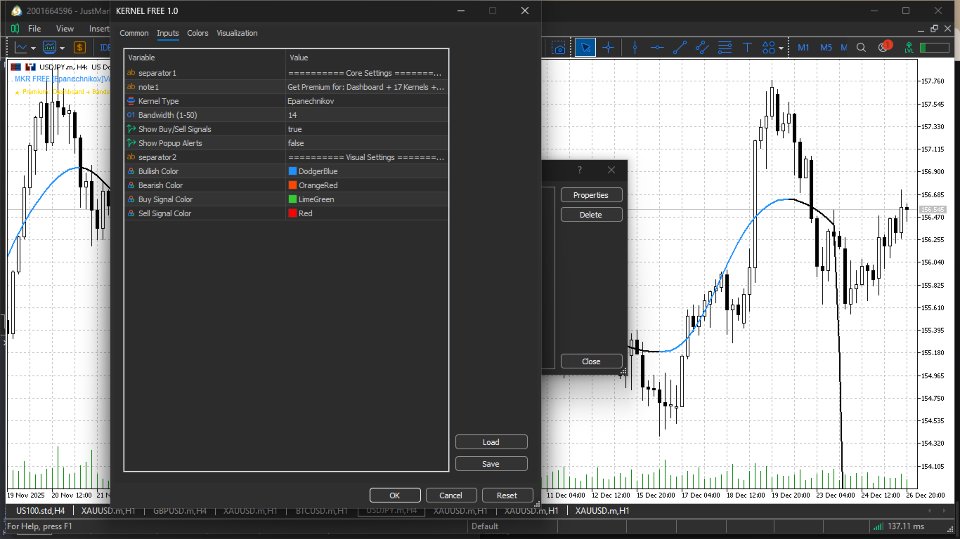Open the line chart type tool
The width and height of the screenshot is (960, 539).
pyautogui.click(x=21, y=48)
